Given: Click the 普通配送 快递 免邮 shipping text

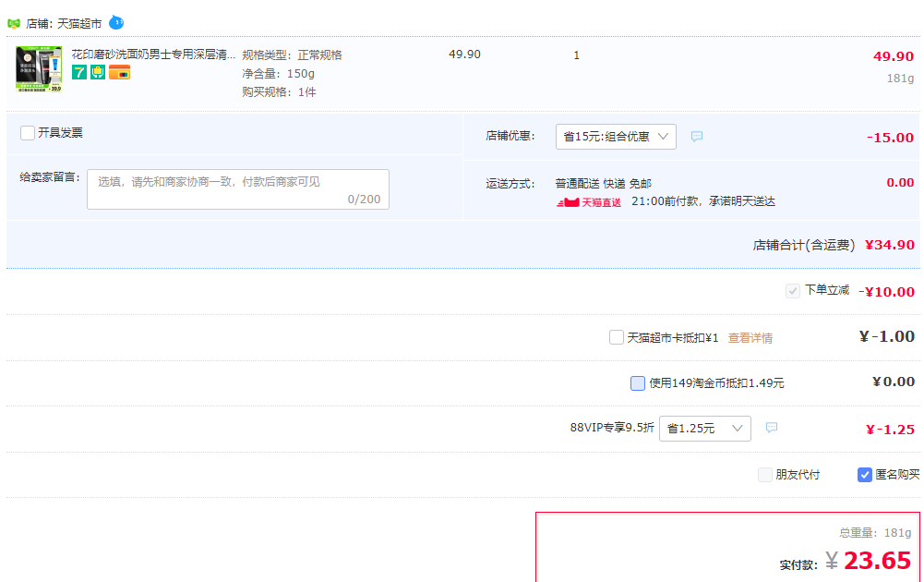Looking at the screenshot, I should [x=604, y=184].
